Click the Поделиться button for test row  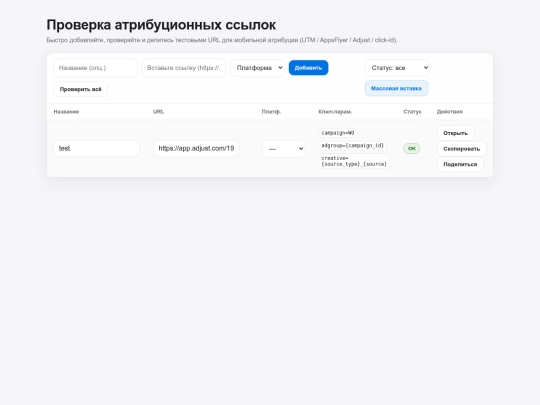460,164
